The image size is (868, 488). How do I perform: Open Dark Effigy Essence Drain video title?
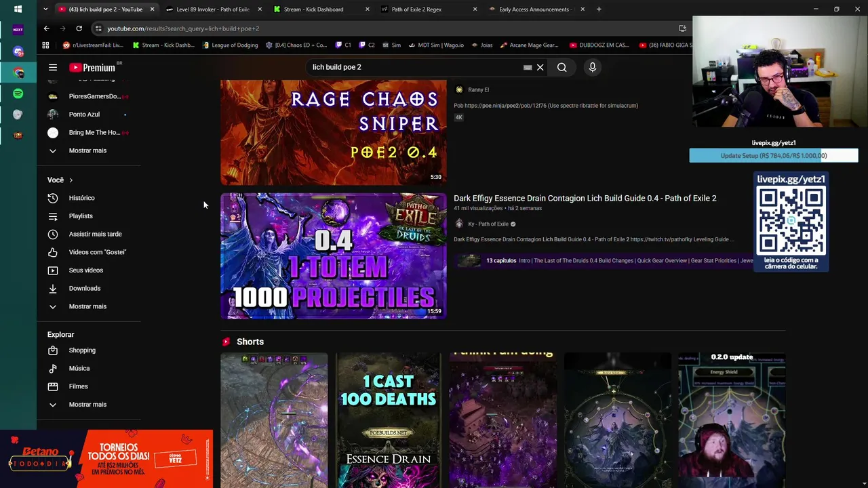[585, 199]
